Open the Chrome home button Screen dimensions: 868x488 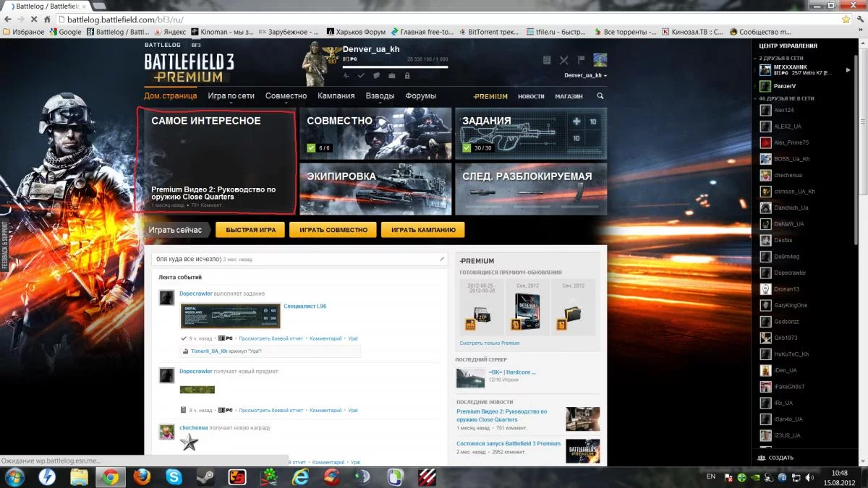click(48, 20)
